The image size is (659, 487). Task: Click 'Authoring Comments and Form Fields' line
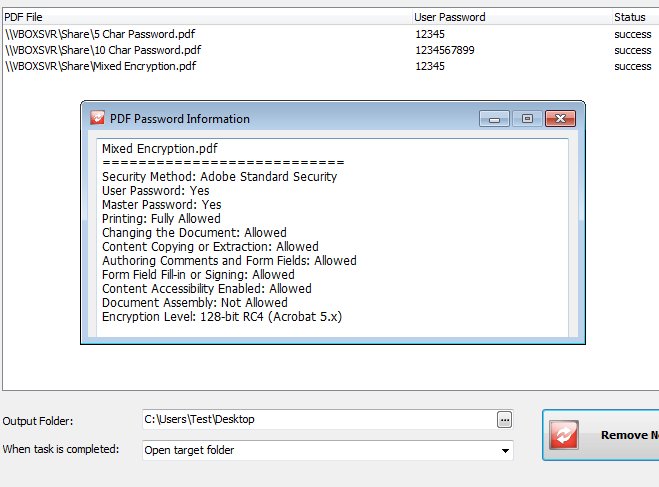click(229, 261)
